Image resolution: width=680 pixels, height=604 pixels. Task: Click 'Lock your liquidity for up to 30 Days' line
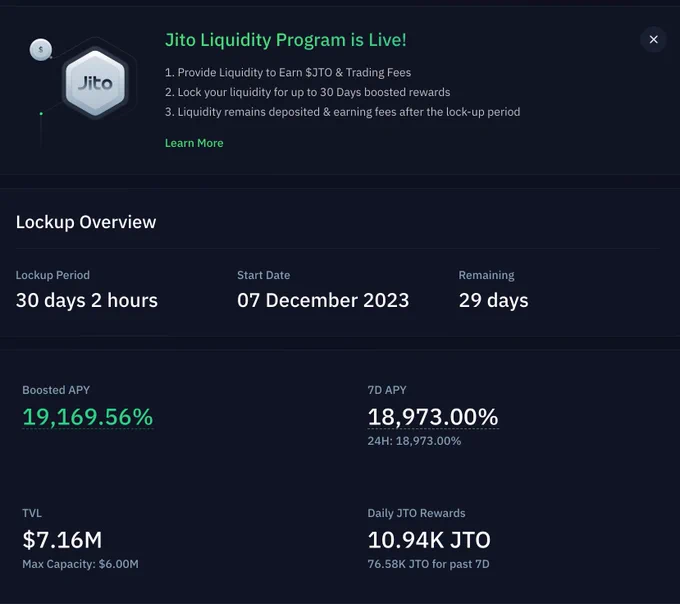click(307, 92)
